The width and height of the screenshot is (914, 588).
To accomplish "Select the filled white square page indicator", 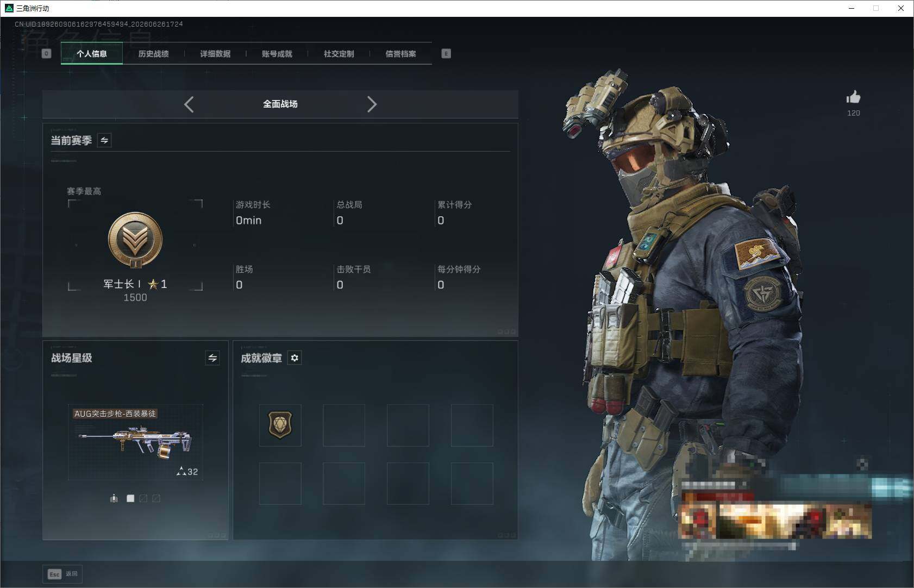I will tap(130, 498).
